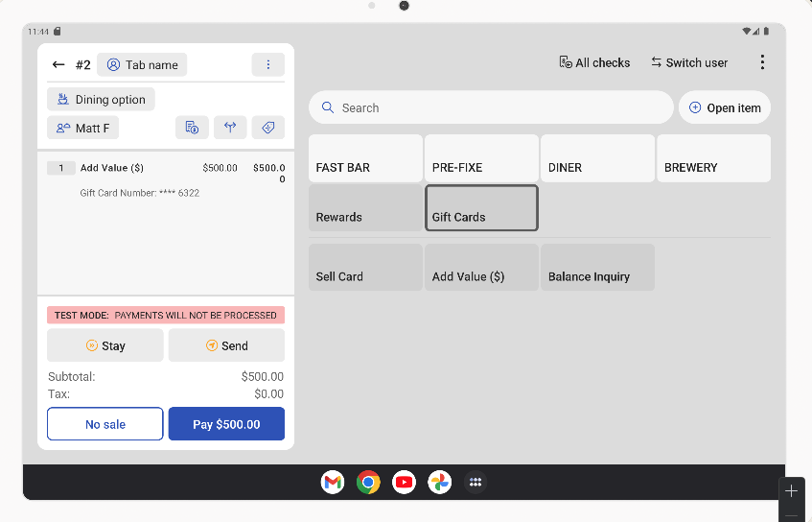Add an Open item
The image size is (812, 522).
click(x=725, y=107)
